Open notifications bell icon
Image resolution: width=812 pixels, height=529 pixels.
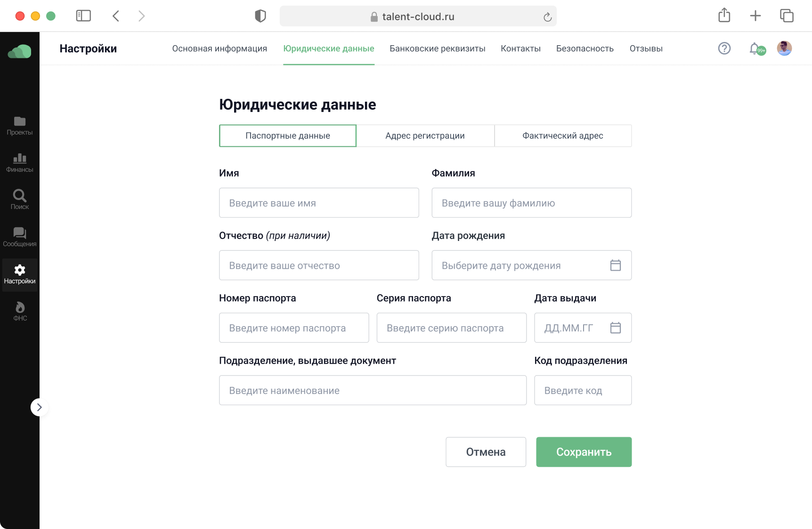pyautogui.click(x=755, y=48)
